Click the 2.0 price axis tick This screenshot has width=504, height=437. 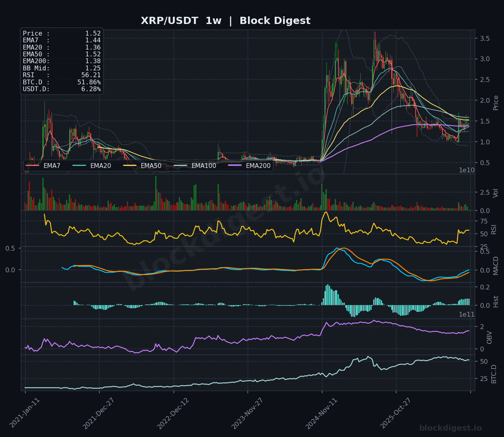coord(485,101)
